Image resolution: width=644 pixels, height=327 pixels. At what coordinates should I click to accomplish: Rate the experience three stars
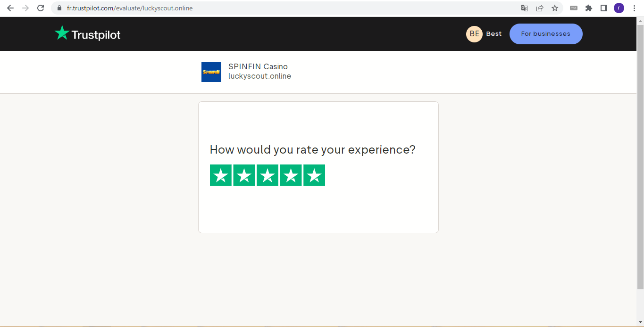point(268,175)
